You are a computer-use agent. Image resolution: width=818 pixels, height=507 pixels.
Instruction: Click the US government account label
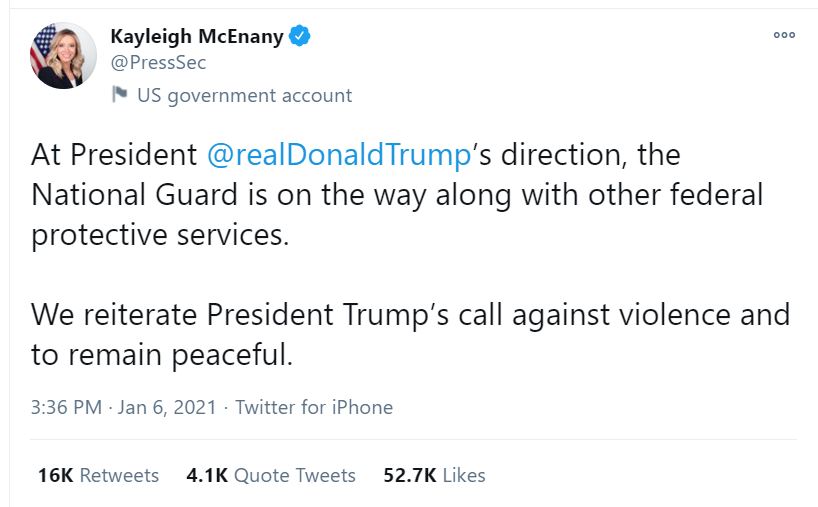[244, 96]
